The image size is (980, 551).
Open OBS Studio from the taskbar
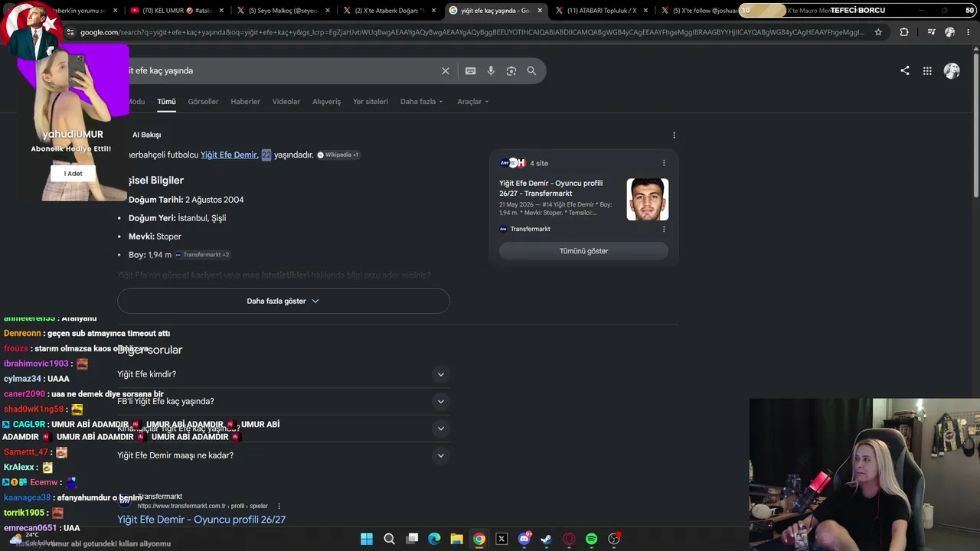coord(614,539)
